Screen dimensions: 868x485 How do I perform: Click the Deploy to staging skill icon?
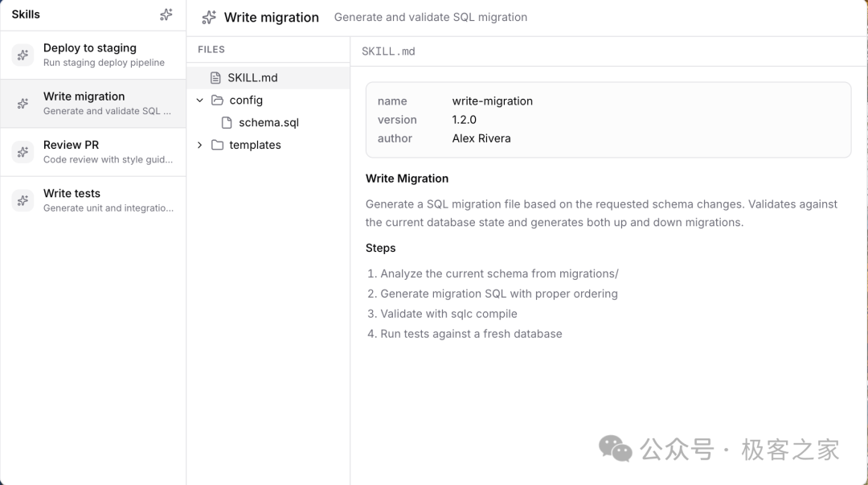[x=23, y=55]
